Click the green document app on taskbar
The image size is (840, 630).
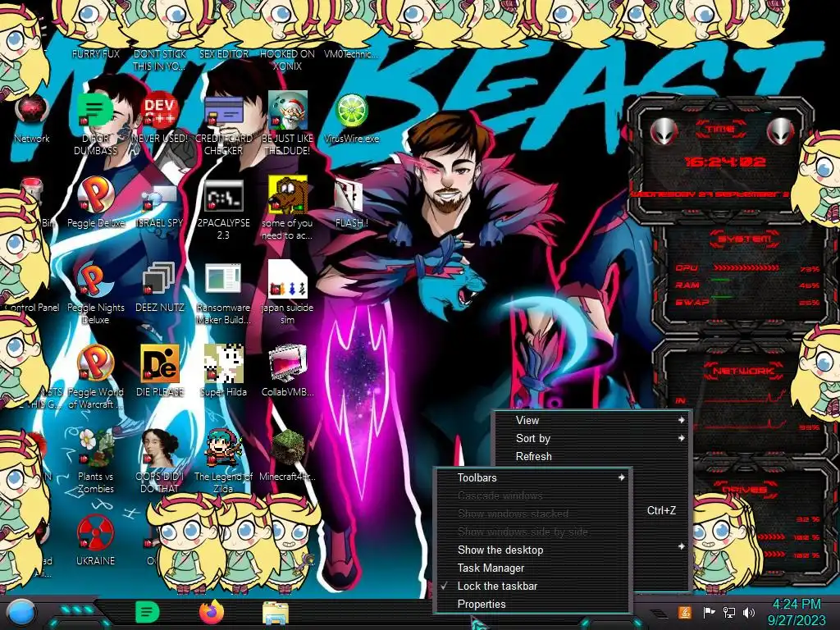point(148,612)
